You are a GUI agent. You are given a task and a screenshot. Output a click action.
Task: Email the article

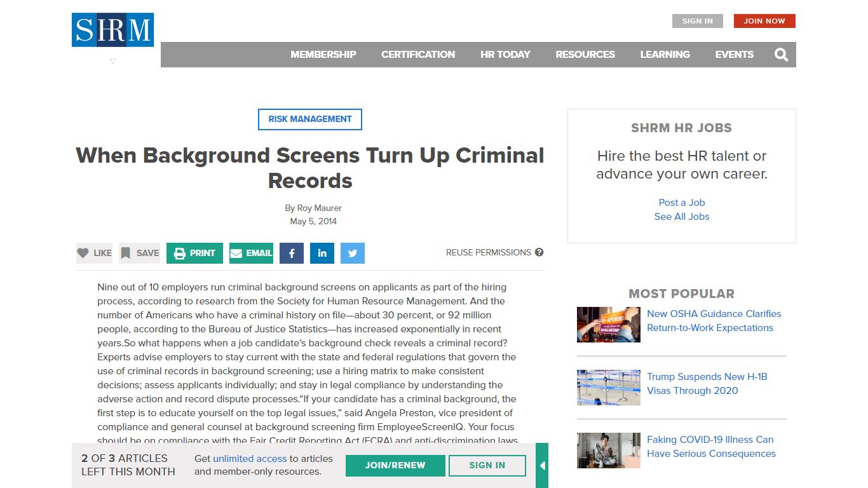coord(251,253)
